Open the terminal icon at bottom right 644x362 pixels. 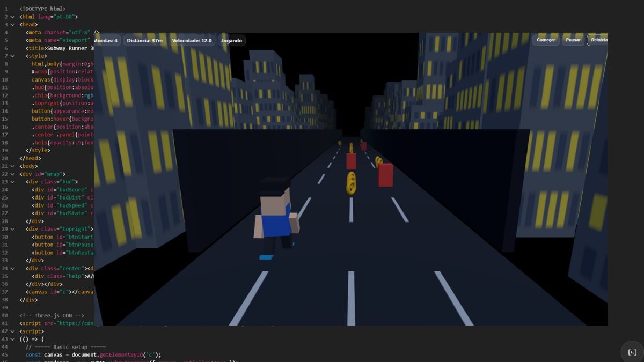tap(632, 352)
